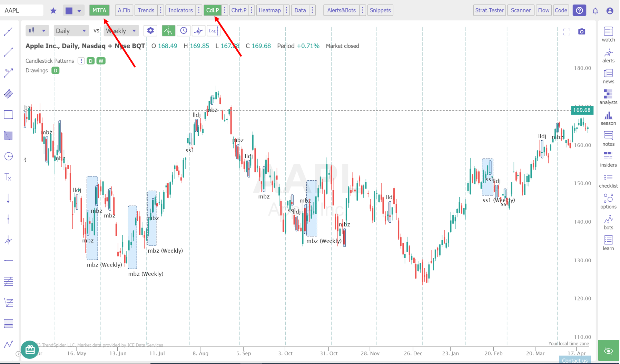
Task: Open the Indicators menu
Action: (x=180, y=10)
